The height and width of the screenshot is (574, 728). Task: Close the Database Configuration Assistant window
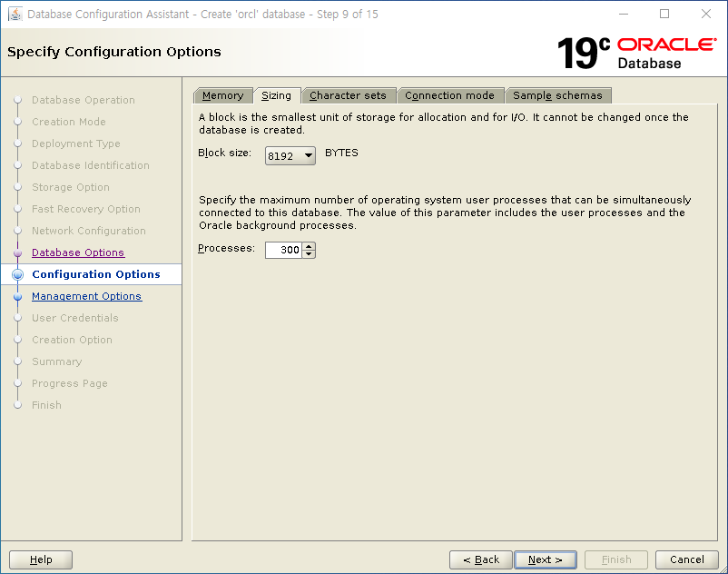706,14
